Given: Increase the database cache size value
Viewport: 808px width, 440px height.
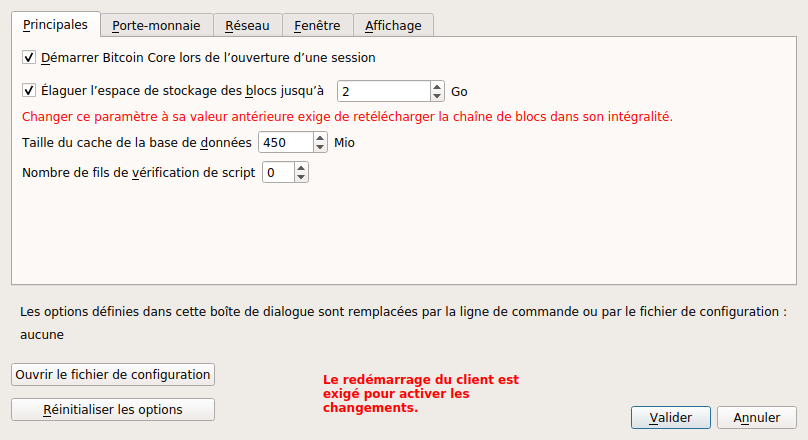Looking at the screenshot, I should (321, 137).
